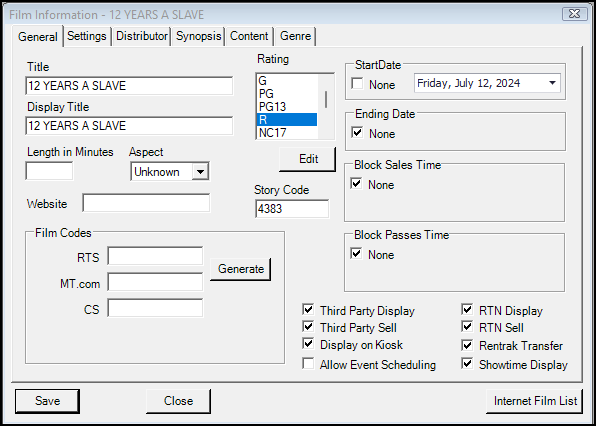596x426 pixels.
Task: Click the Length in Minutes field
Action: 49,171
